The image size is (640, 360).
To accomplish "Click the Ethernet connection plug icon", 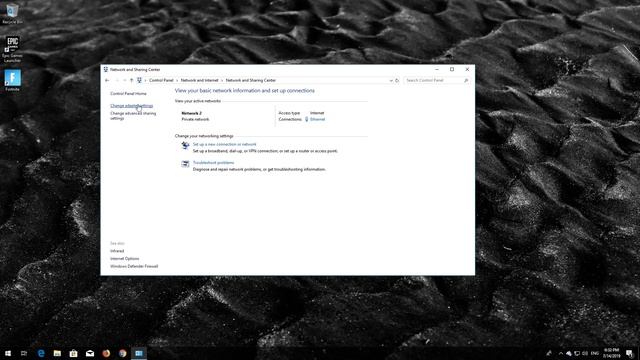I will (307, 119).
